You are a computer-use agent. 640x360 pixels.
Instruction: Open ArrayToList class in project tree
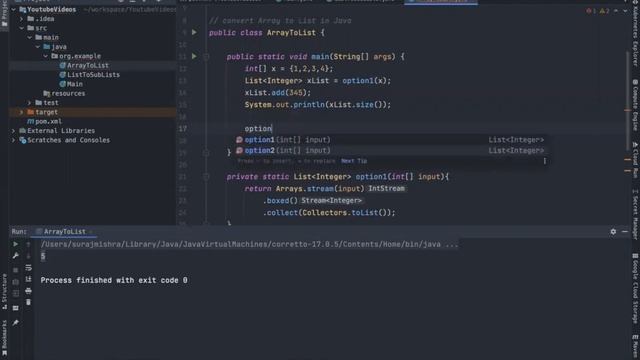tap(84, 65)
